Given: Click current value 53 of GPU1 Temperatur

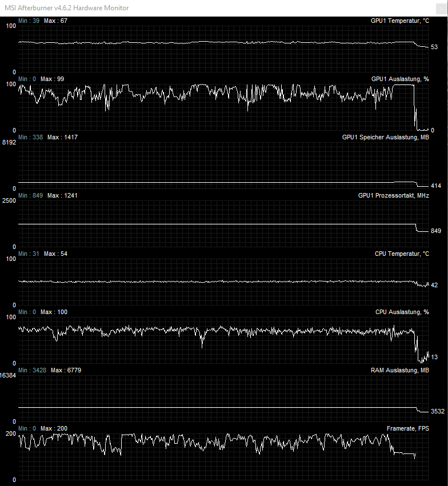Looking at the screenshot, I should coord(434,47).
